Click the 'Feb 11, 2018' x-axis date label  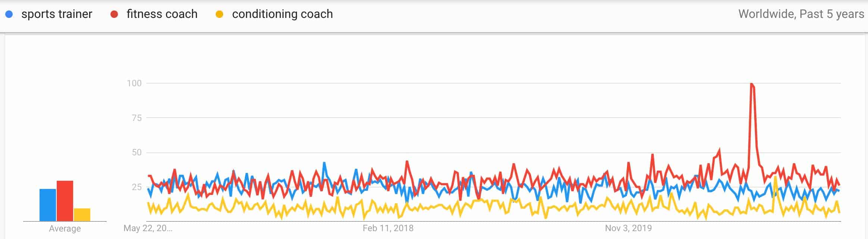[x=388, y=228]
